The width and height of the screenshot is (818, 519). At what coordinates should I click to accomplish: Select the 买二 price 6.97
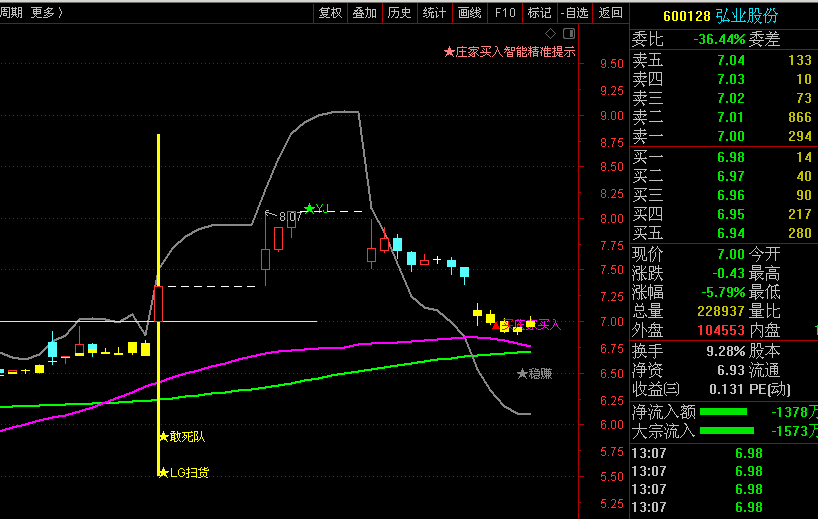(731, 176)
